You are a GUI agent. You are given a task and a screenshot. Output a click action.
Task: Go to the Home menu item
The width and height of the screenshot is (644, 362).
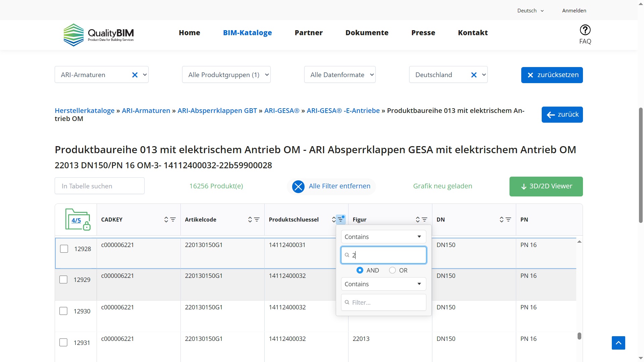coord(190,33)
